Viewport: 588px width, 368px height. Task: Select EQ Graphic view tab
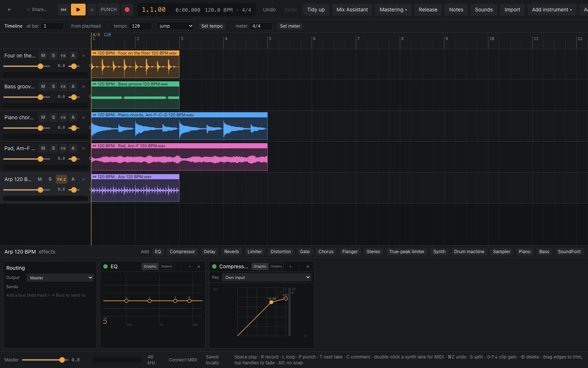[x=150, y=266]
